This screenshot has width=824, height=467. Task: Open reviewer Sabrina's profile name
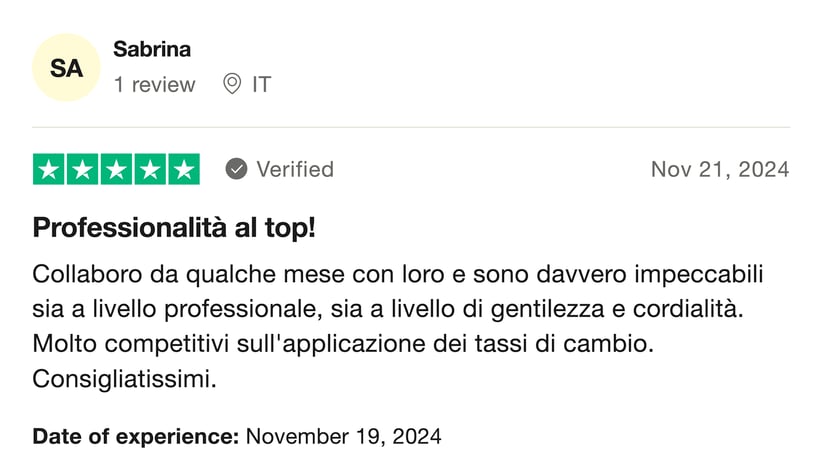tap(152, 49)
